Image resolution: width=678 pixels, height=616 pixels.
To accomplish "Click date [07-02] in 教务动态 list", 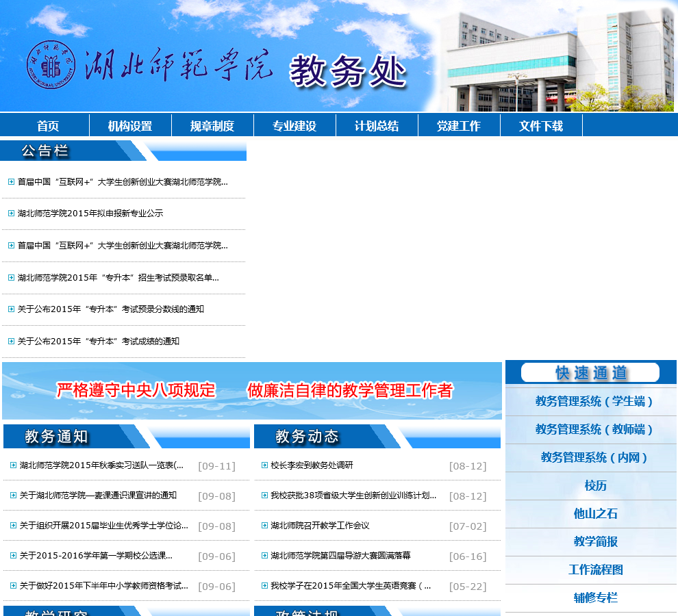I will [468, 526].
